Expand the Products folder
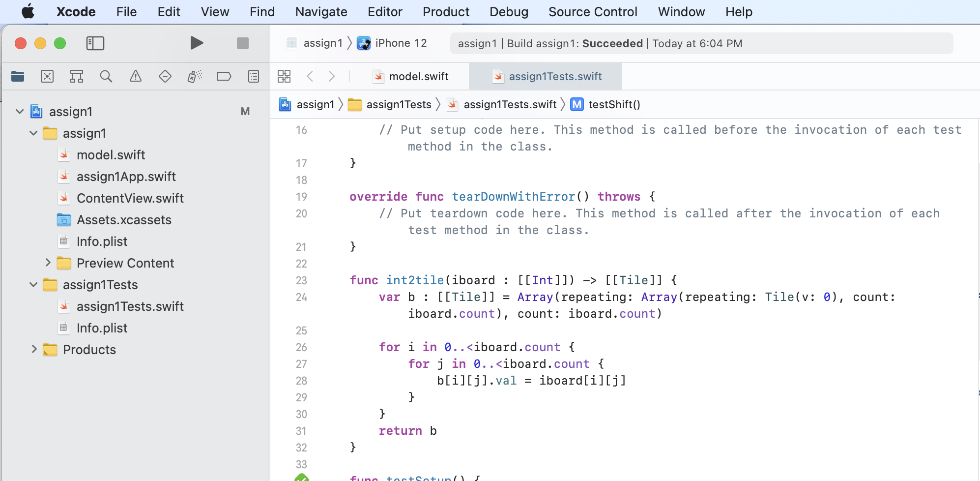980x481 pixels. coord(34,350)
